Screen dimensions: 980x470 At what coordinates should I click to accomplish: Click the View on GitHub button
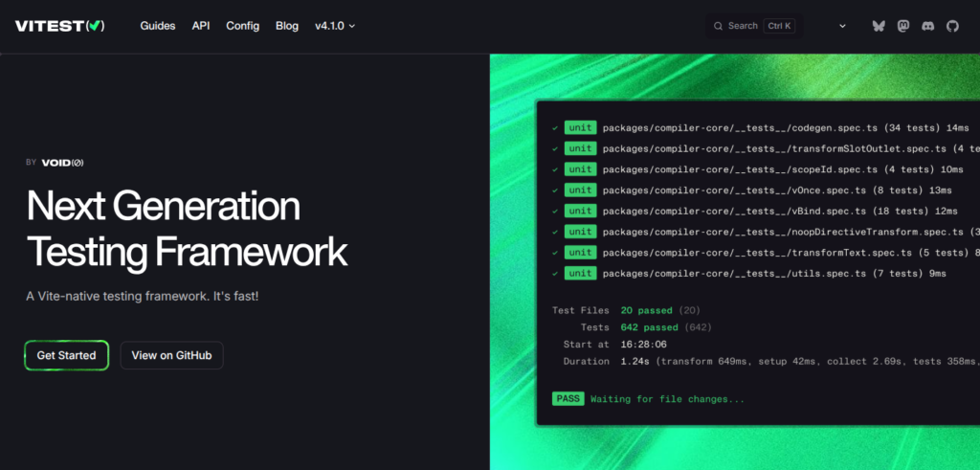coord(171,355)
